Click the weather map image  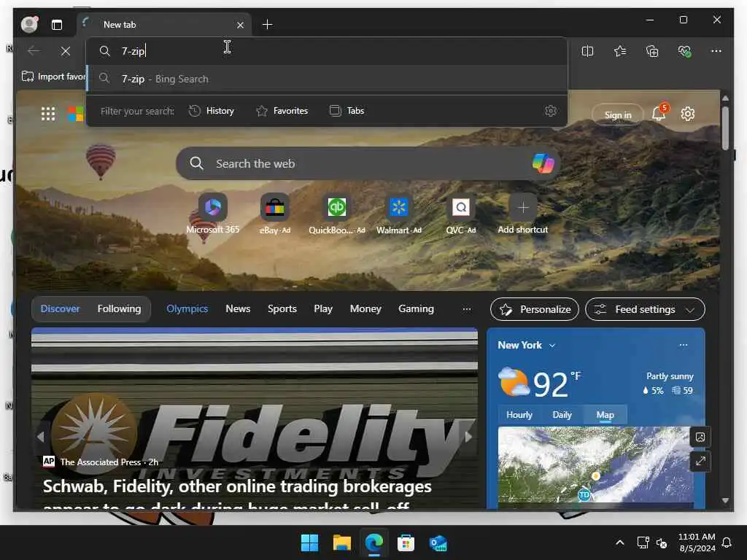click(x=595, y=466)
